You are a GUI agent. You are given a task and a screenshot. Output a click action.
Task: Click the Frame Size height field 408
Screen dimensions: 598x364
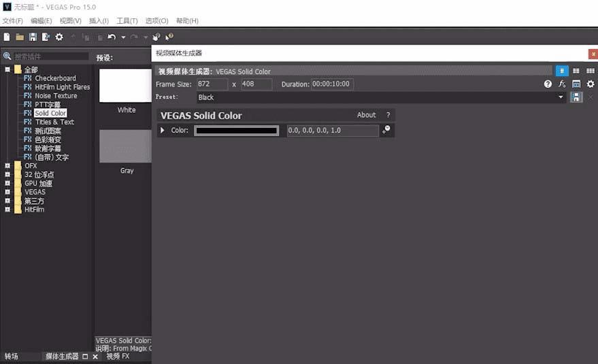256,84
